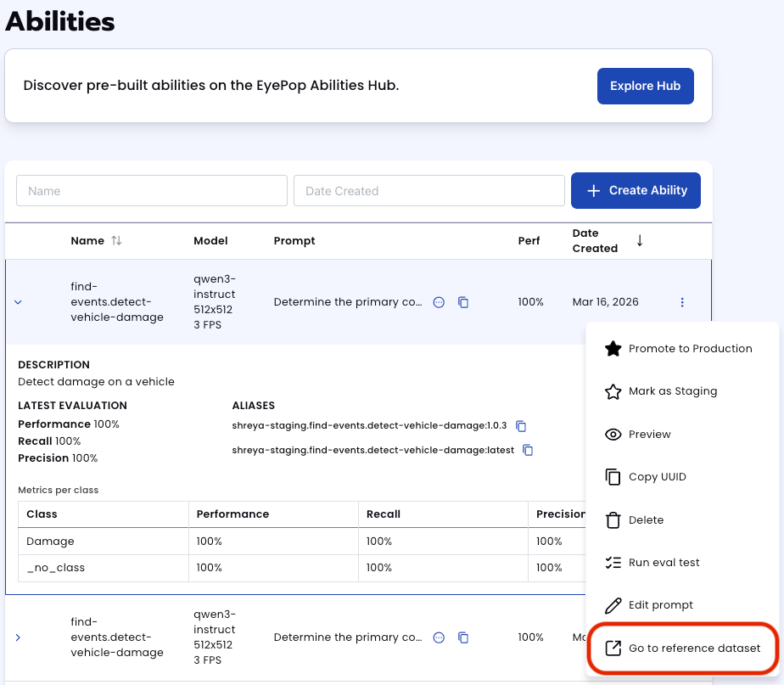This screenshot has height=685, width=784.
Task: Copy the detect-vehicle-damage:latest alias
Action: point(528,450)
